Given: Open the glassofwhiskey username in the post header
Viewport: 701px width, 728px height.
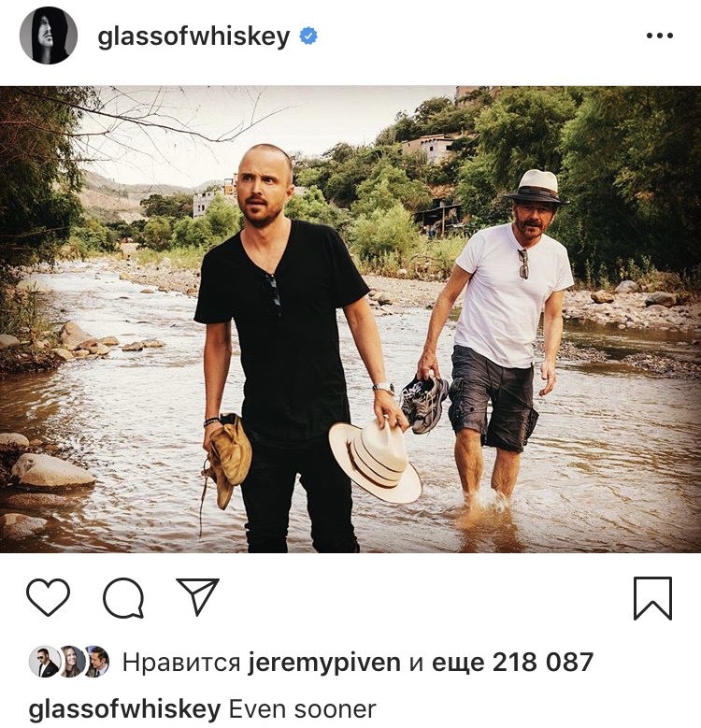Looking at the screenshot, I should 193,36.
